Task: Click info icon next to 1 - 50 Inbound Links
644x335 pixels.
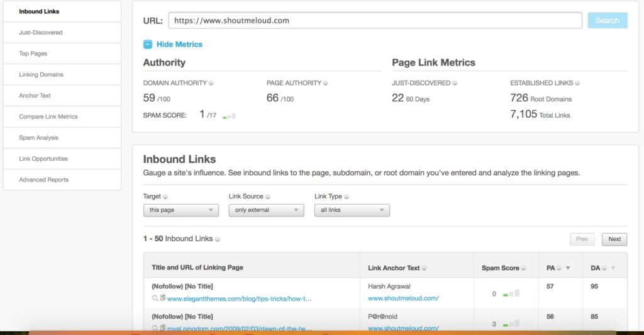Action: pos(217,239)
